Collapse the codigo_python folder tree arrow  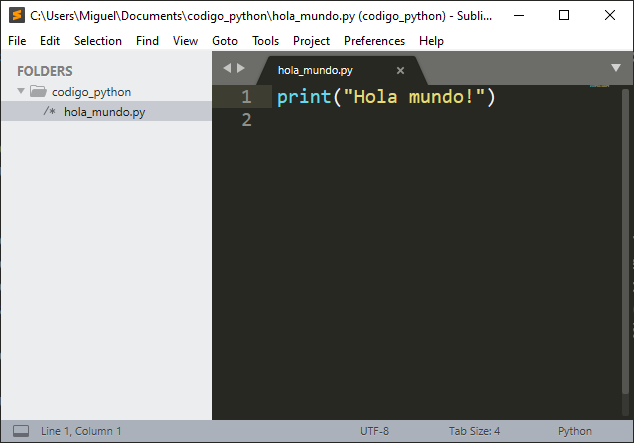(x=21, y=92)
